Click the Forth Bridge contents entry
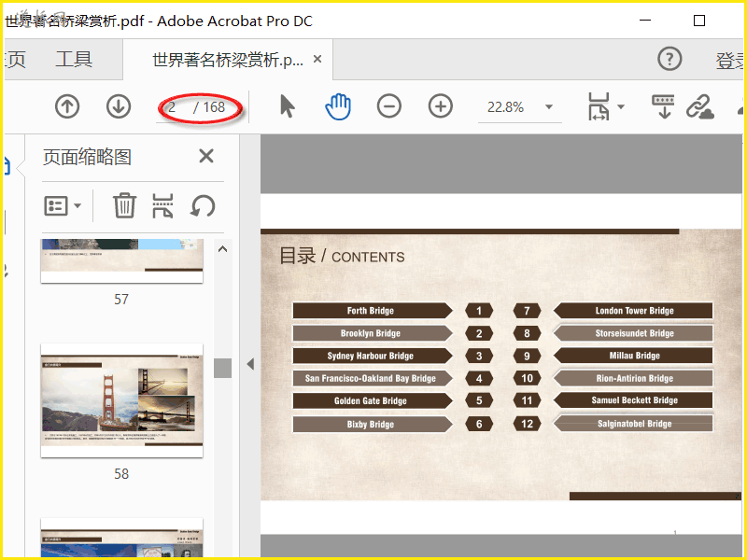Image resolution: width=747 pixels, height=560 pixels. click(x=372, y=311)
